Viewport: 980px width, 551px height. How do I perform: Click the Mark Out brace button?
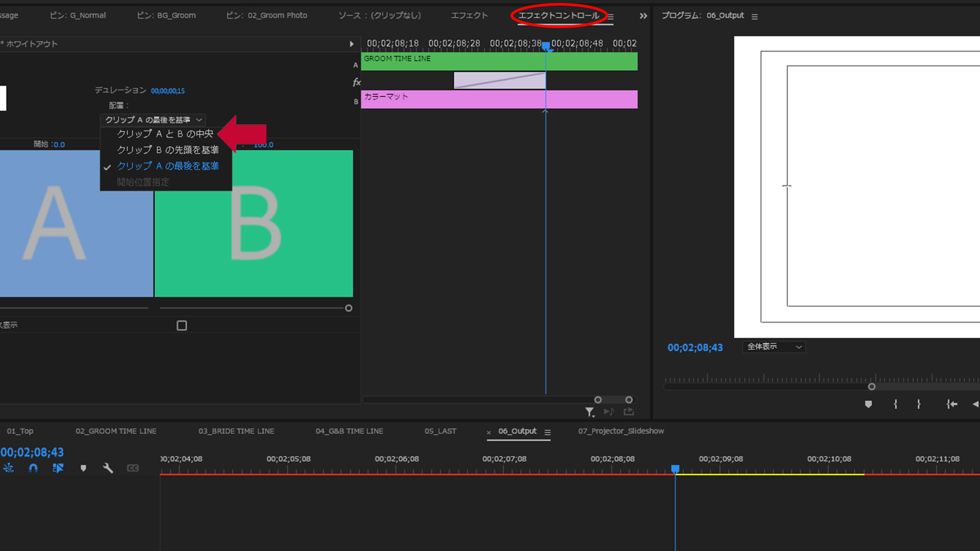pos(919,404)
